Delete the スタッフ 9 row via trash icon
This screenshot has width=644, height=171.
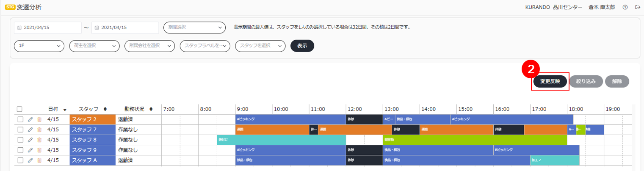[x=39, y=150]
